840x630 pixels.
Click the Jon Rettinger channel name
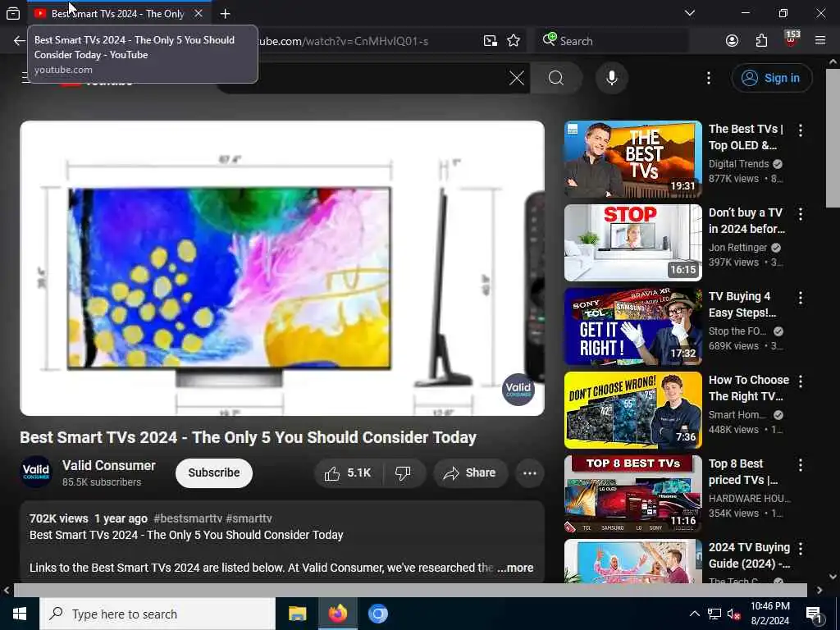[737, 248]
